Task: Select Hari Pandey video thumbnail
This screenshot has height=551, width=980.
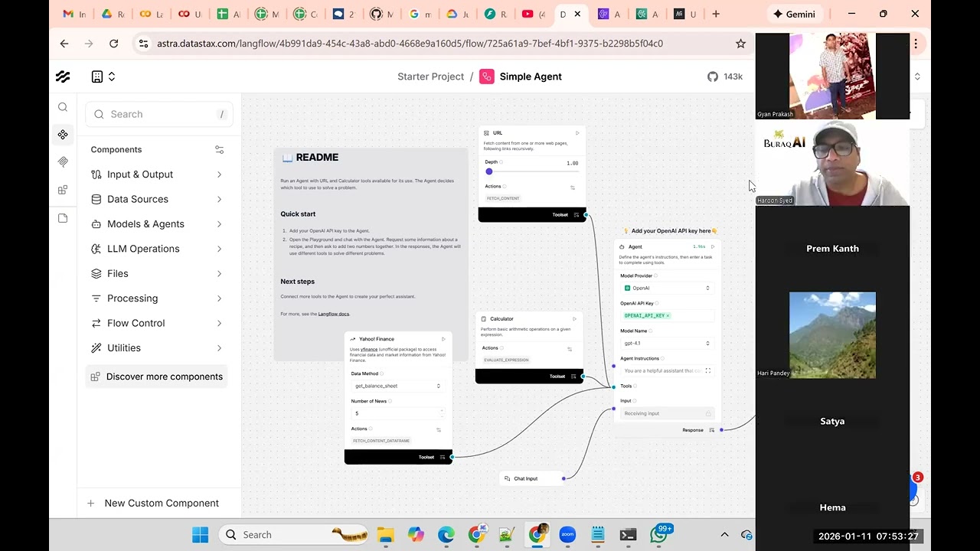Action: [x=832, y=335]
